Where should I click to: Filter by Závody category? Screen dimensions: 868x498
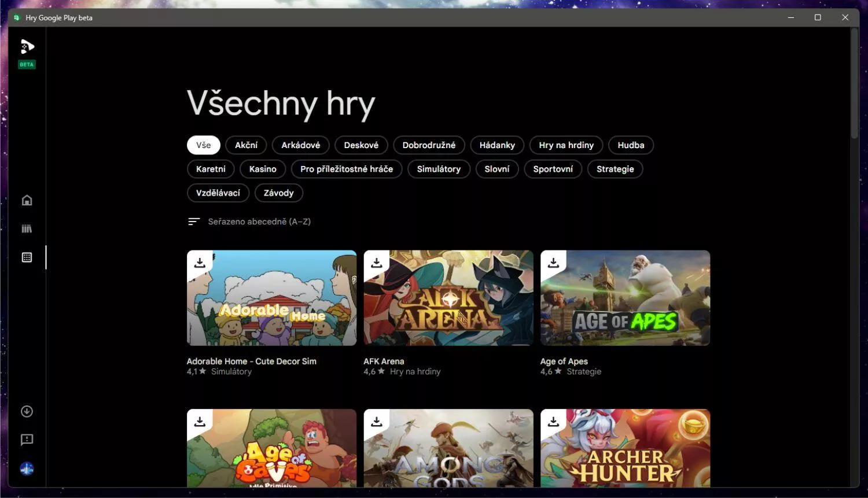278,193
